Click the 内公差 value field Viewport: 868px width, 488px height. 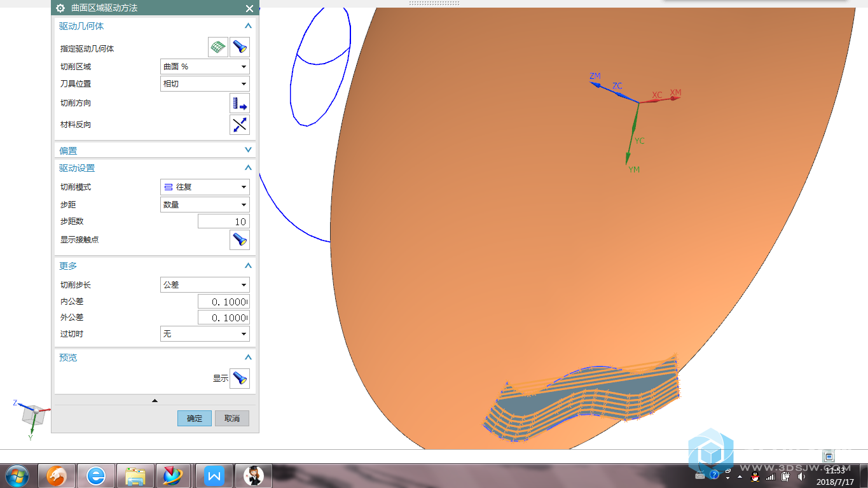223,302
